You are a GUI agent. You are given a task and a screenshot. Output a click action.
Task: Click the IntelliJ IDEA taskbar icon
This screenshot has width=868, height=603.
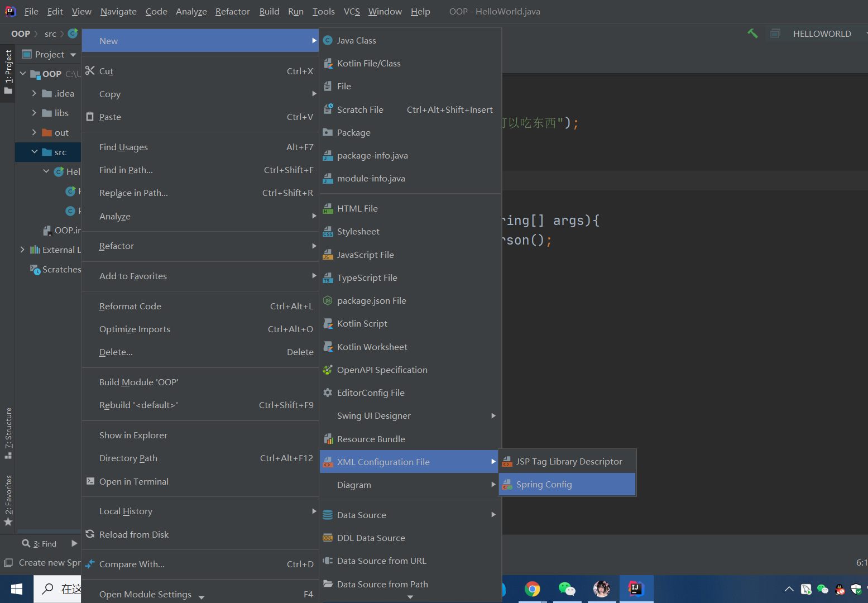(x=635, y=588)
